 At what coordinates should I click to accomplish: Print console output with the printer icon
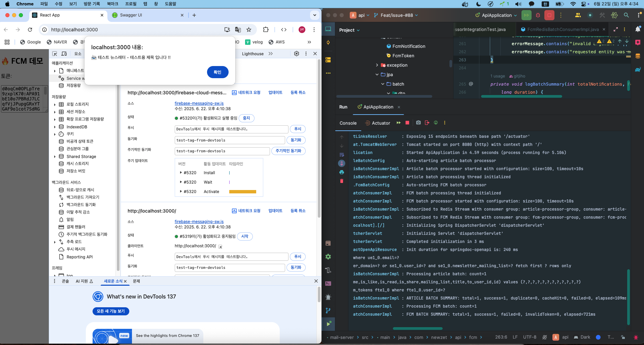click(342, 172)
